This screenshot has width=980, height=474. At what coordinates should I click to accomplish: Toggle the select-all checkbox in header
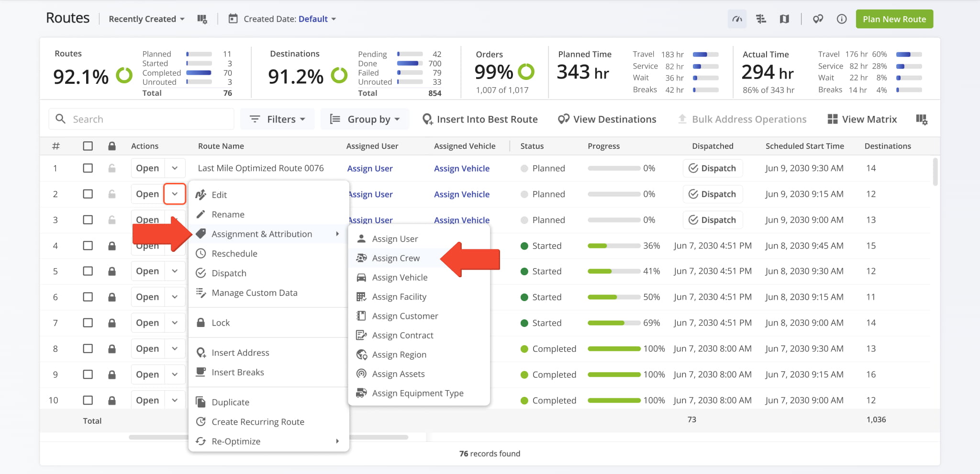pos(88,146)
